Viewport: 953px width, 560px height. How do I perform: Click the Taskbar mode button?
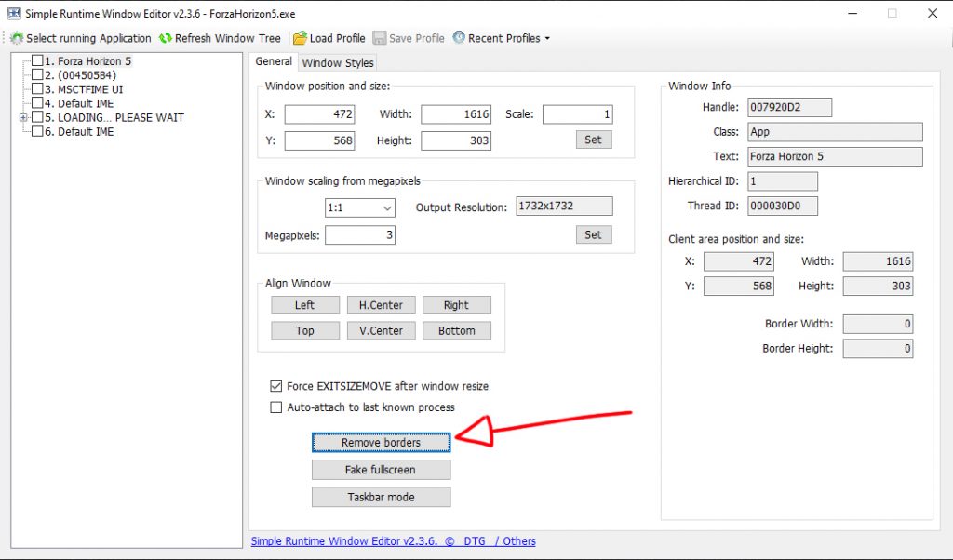pos(381,497)
